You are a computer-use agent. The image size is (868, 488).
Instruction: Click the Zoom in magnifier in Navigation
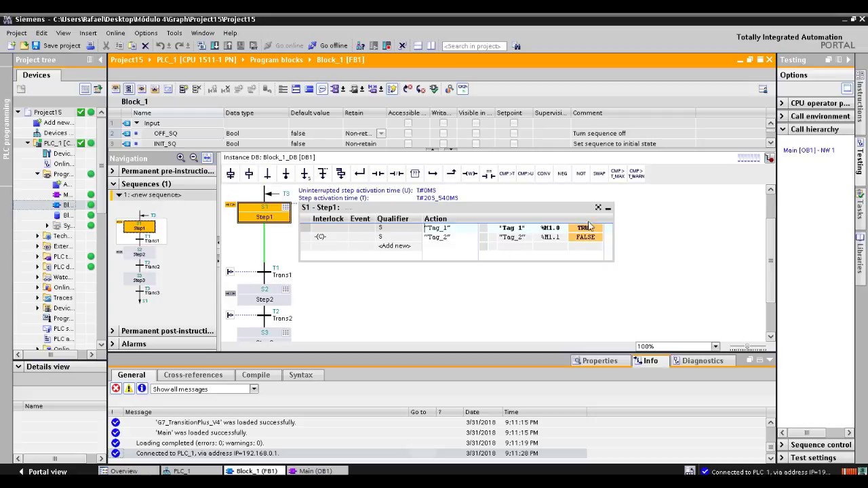pyautogui.click(x=181, y=158)
